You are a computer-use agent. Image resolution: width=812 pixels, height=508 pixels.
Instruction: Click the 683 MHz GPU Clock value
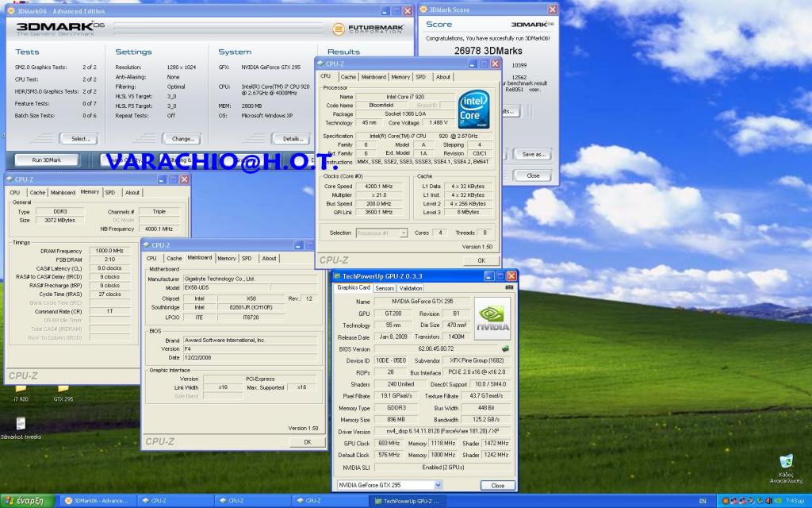389,443
